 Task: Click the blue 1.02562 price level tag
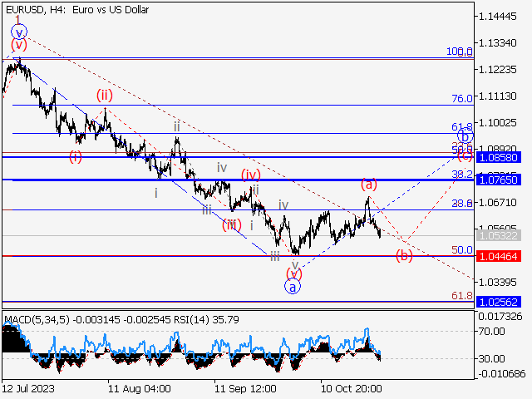click(x=499, y=302)
